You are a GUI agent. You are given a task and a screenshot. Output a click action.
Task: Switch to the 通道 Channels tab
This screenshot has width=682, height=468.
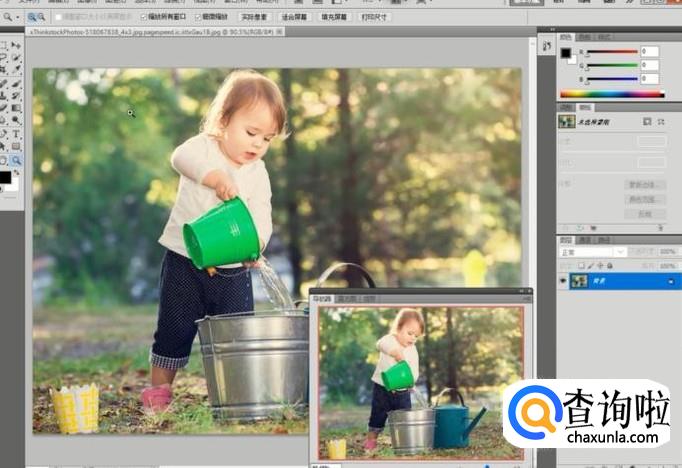[584, 240]
